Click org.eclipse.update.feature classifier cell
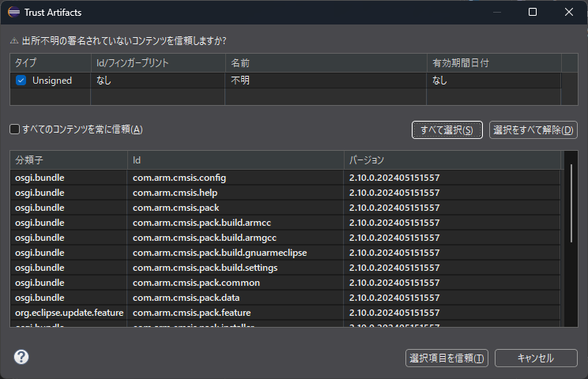588x379 pixels. 69,313
